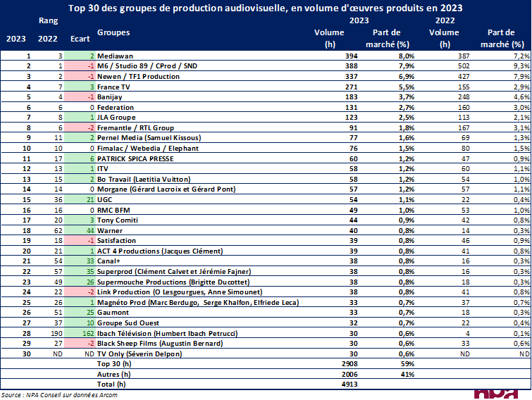Viewport: 532px width, 400px height.
Task: Click the NPA logo at bottom right
Action: click(x=496, y=394)
